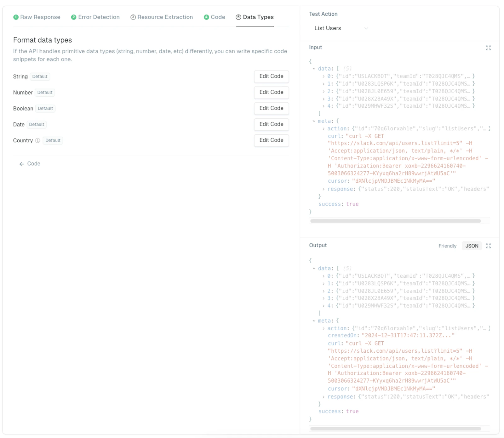
Task: Select the Data Types tab
Action: coord(255,17)
